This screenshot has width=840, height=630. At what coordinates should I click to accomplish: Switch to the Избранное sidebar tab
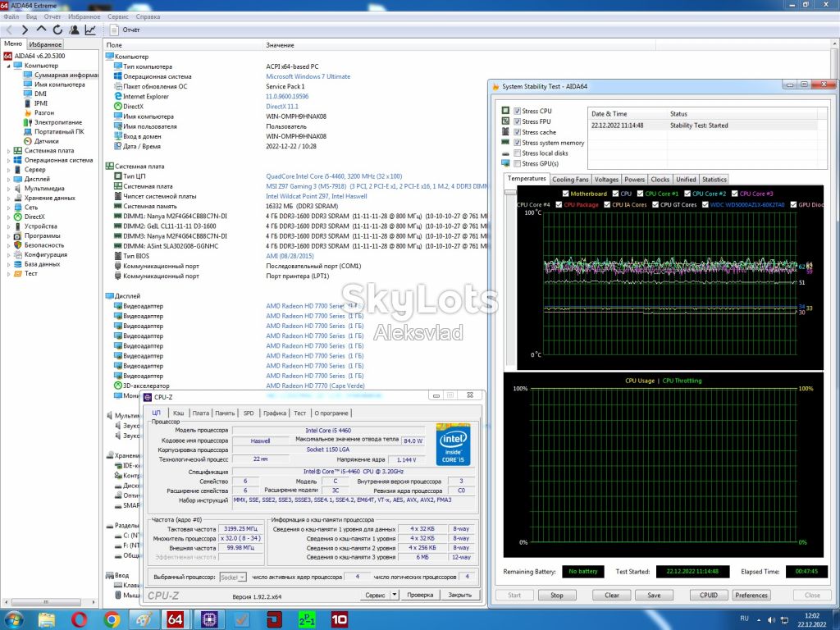(x=46, y=44)
